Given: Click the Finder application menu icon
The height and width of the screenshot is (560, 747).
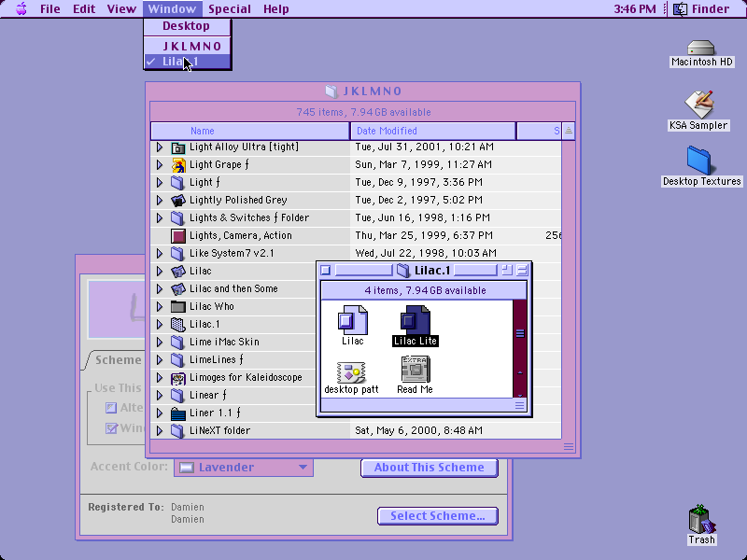Looking at the screenshot, I should 681,8.
